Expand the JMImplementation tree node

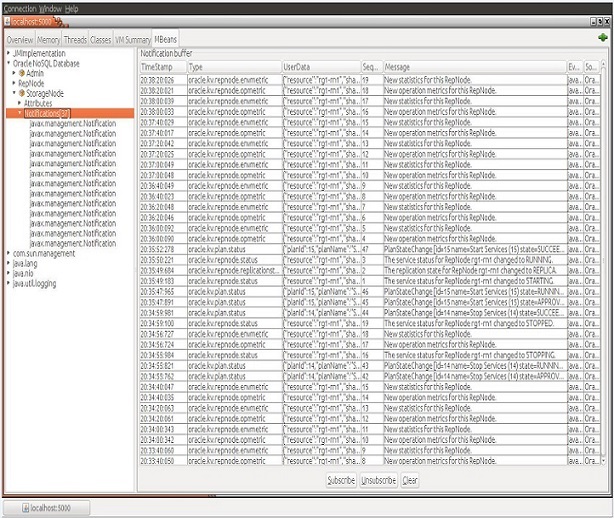click(7, 53)
